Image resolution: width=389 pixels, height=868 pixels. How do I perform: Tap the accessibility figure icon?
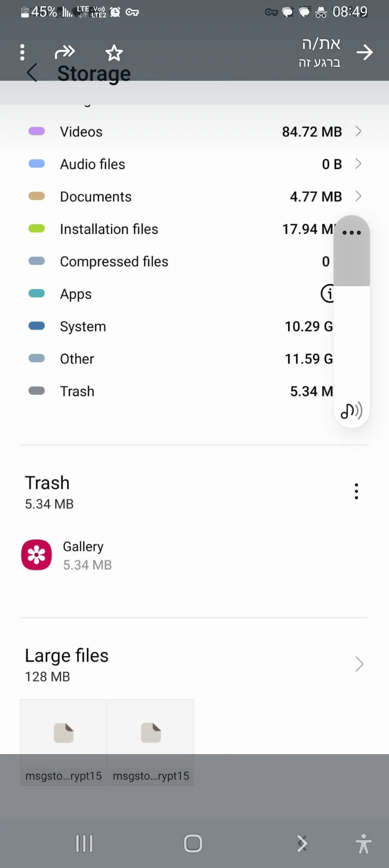point(363,843)
